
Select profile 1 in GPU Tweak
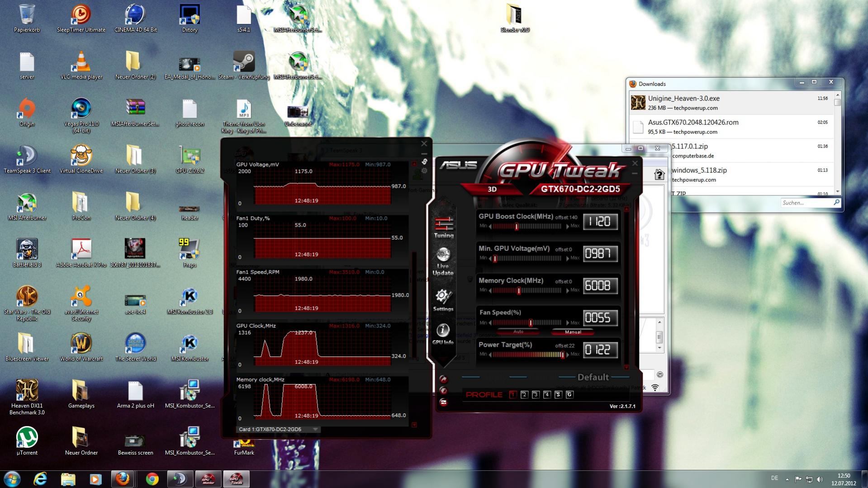512,395
